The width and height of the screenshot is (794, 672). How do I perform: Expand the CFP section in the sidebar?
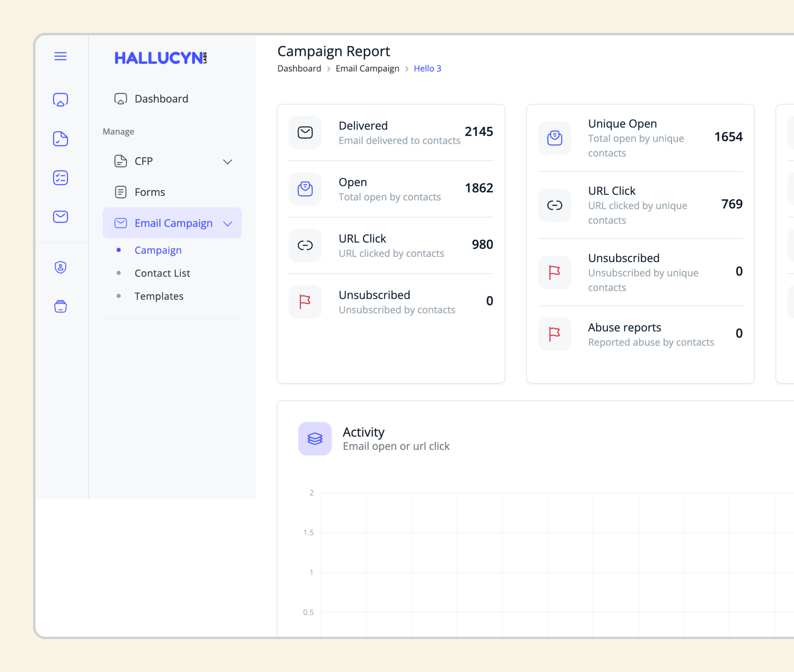pos(227,162)
